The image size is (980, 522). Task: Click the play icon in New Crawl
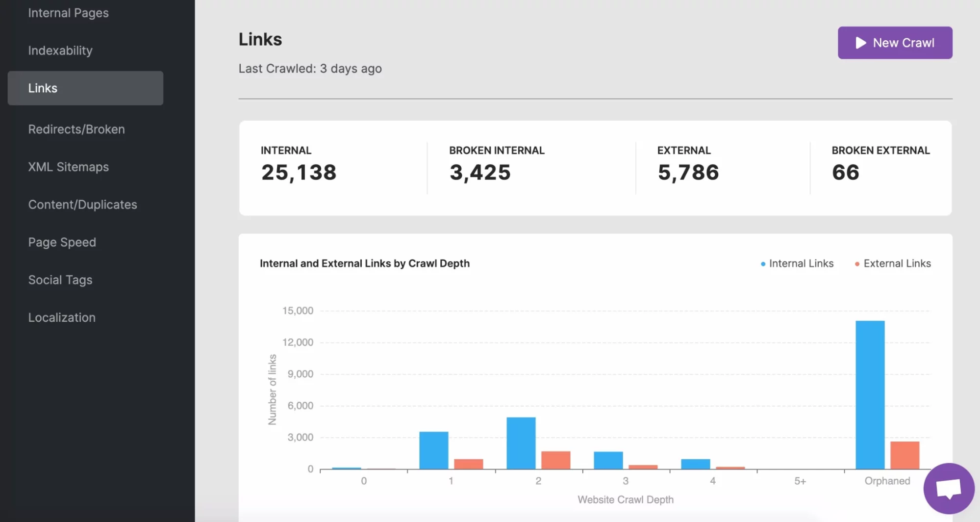[x=860, y=43]
